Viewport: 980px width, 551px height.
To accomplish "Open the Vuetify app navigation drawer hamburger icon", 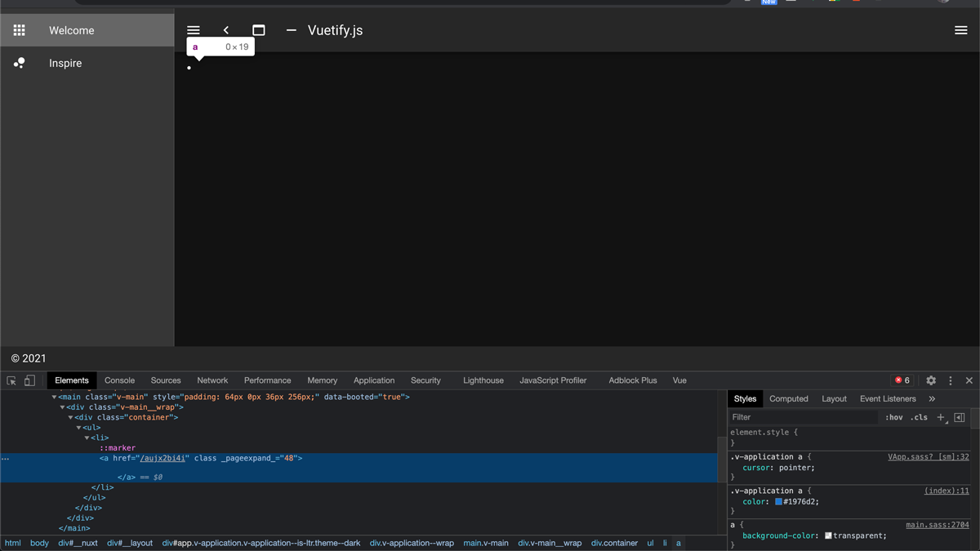I will tap(193, 29).
